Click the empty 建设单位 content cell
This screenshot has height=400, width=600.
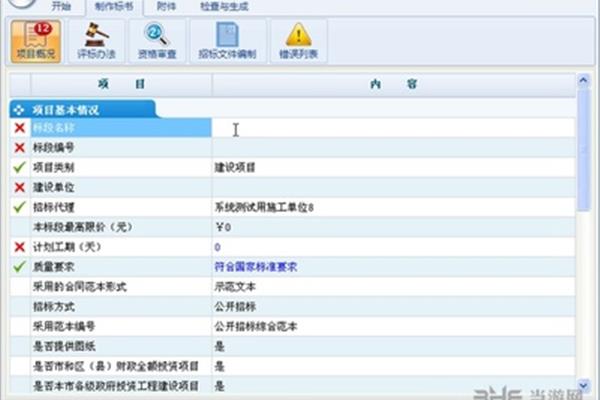pyautogui.click(x=393, y=187)
